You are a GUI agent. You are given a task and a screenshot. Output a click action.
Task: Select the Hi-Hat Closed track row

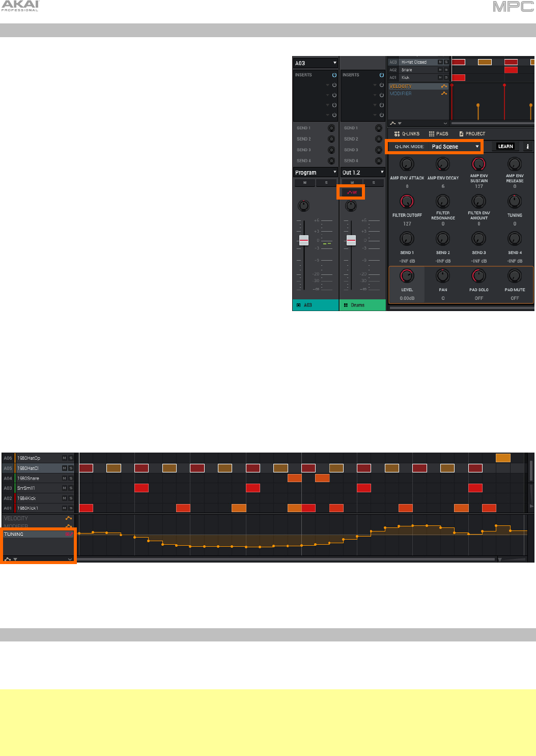tap(419, 62)
